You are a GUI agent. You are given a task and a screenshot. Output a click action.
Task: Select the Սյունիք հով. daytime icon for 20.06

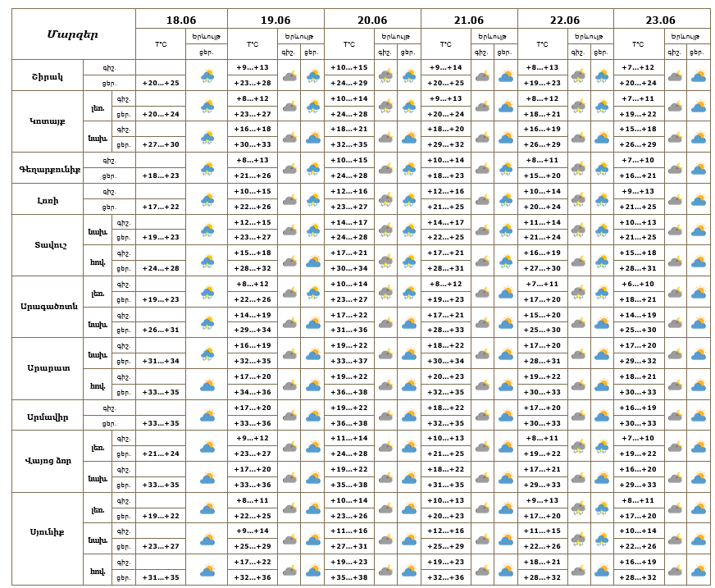(x=409, y=570)
